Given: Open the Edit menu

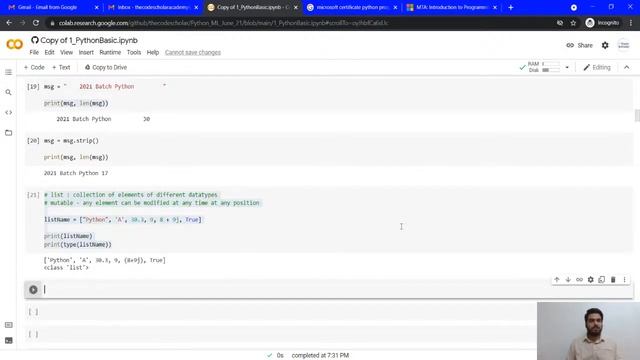Looking at the screenshot, I should coord(49,52).
